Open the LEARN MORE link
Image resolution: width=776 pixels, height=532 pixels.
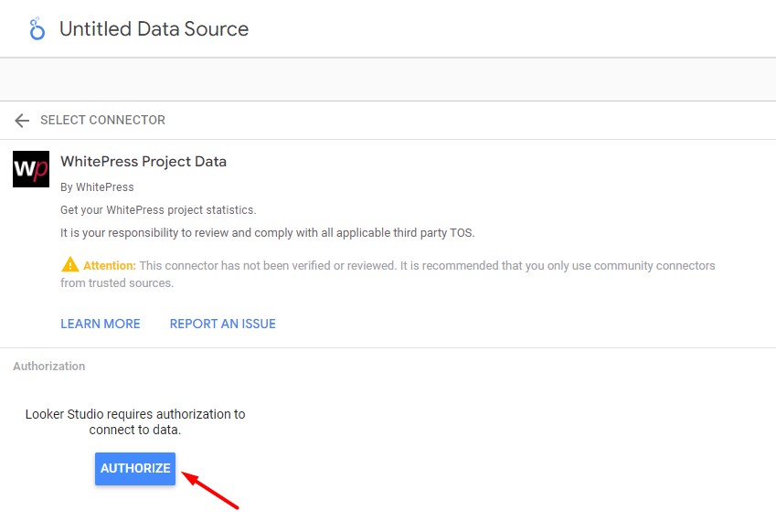point(101,324)
